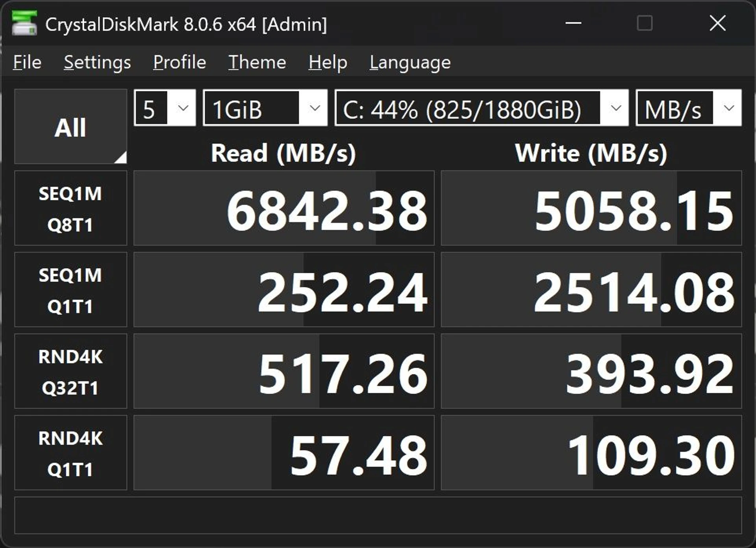Start the SEQ1M Q8T1 test
756x548 pixels.
click(70, 208)
